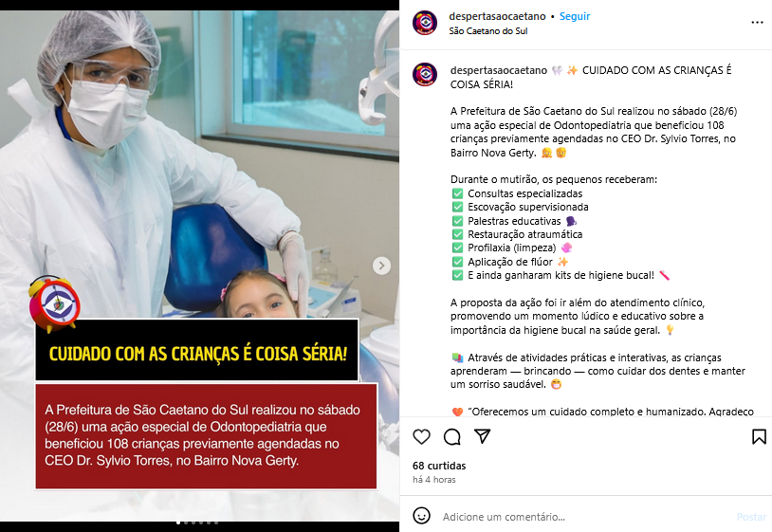Open comments via the speech bubble icon
The image size is (772, 532).
(452, 436)
